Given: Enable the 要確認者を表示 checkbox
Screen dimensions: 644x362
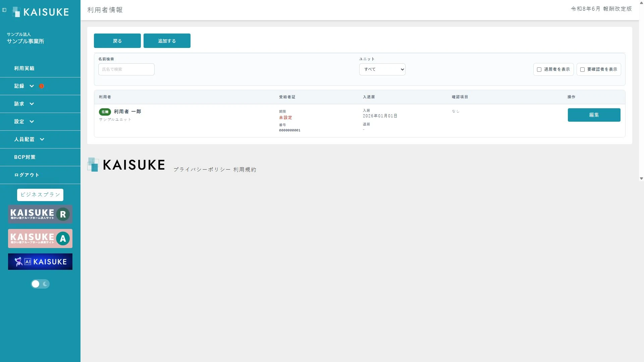Looking at the screenshot, I should tap(582, 70).
